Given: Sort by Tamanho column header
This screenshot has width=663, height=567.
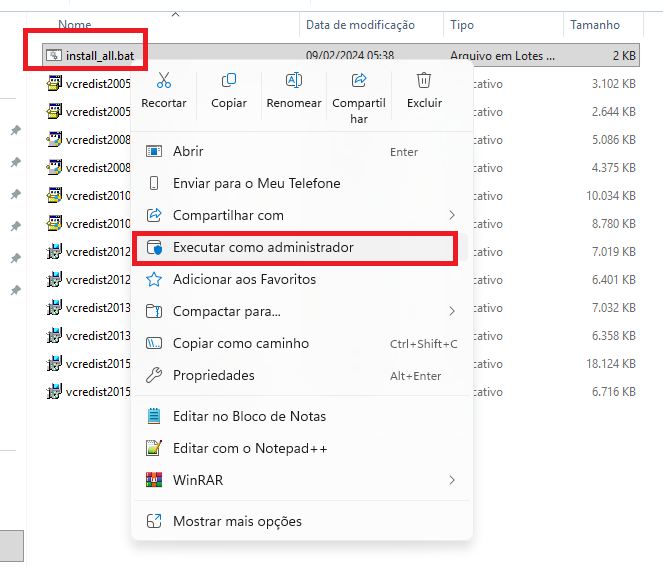Looking at the screenshot, I should (x=595, y=24).
